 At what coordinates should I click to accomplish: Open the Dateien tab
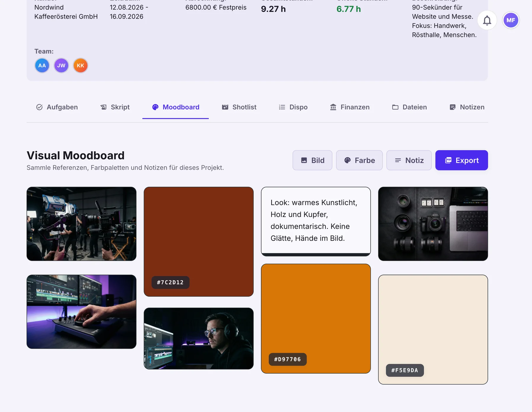409,107
